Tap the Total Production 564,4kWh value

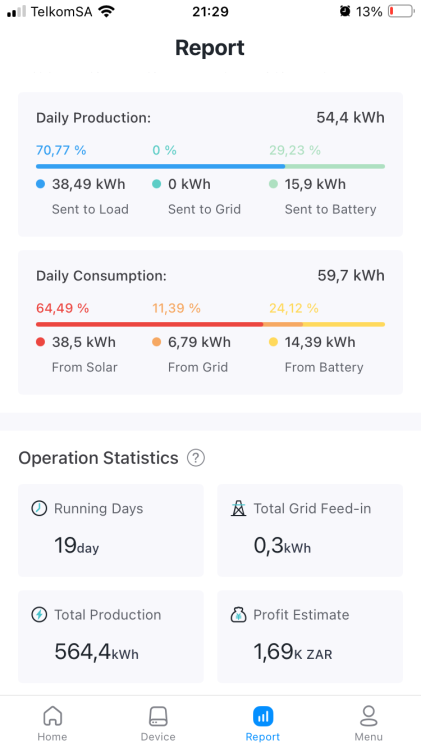pyautogui.click(x=96, y=652)
